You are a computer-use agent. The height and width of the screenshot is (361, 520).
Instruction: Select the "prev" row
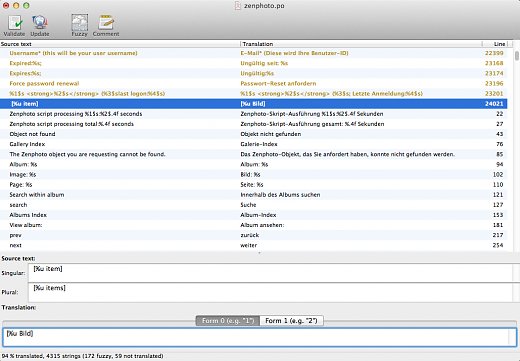point(254,235)
